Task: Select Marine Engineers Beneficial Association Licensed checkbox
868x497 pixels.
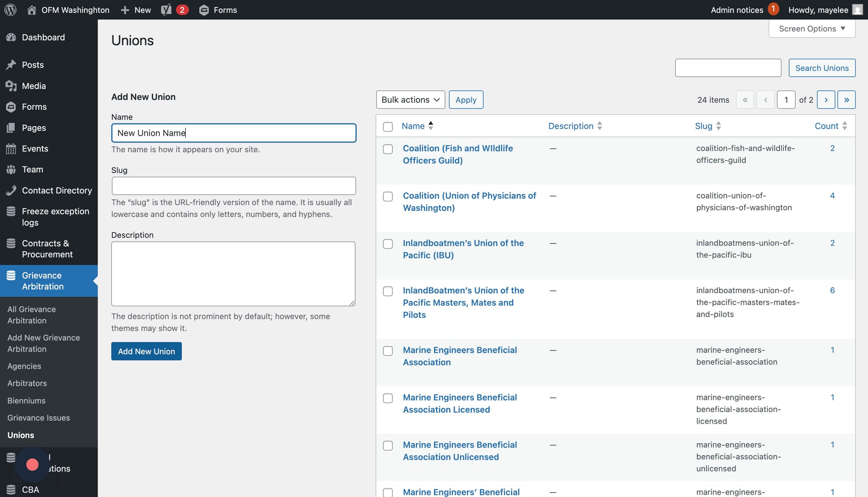Action: (x=388, y=398)
